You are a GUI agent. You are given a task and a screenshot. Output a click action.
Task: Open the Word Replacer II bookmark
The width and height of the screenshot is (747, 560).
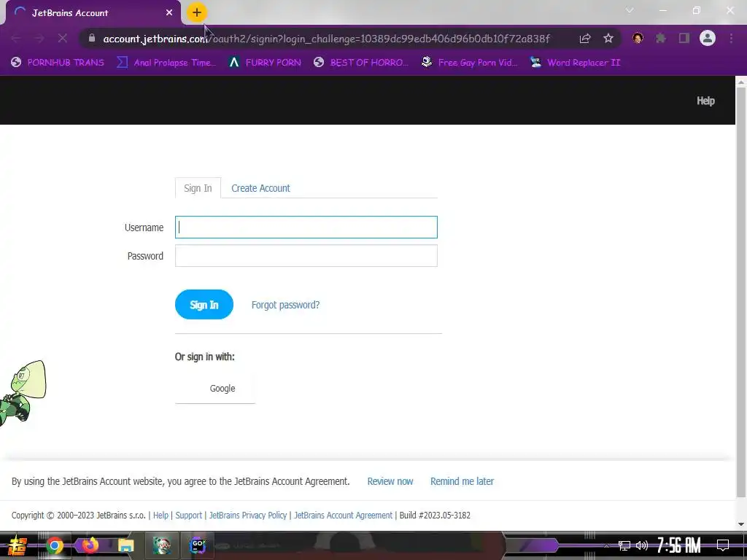(575, 63)
